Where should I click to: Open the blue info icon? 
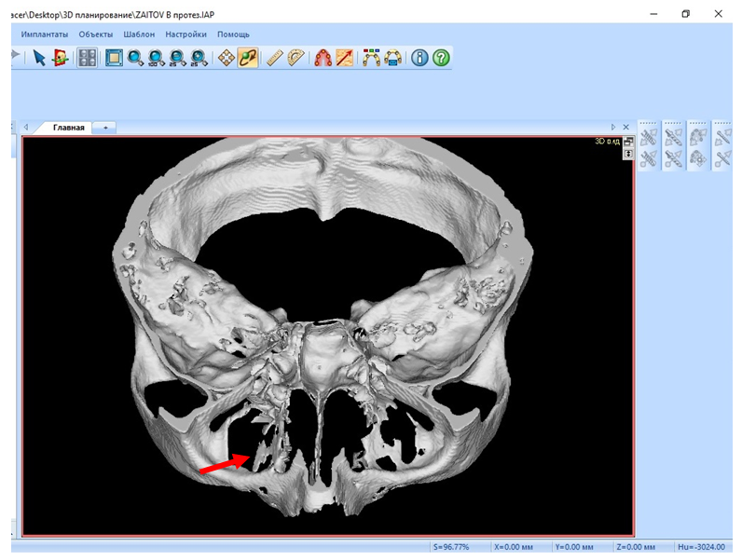click(419, 58)
